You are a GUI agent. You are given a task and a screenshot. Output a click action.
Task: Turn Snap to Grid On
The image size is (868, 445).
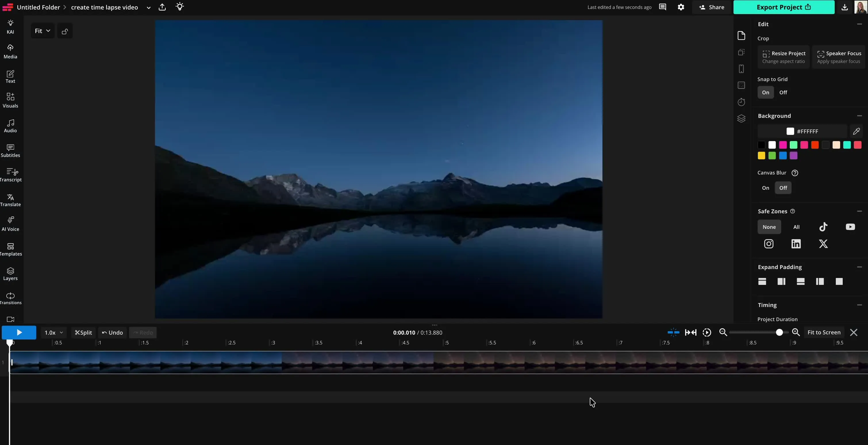766,92
